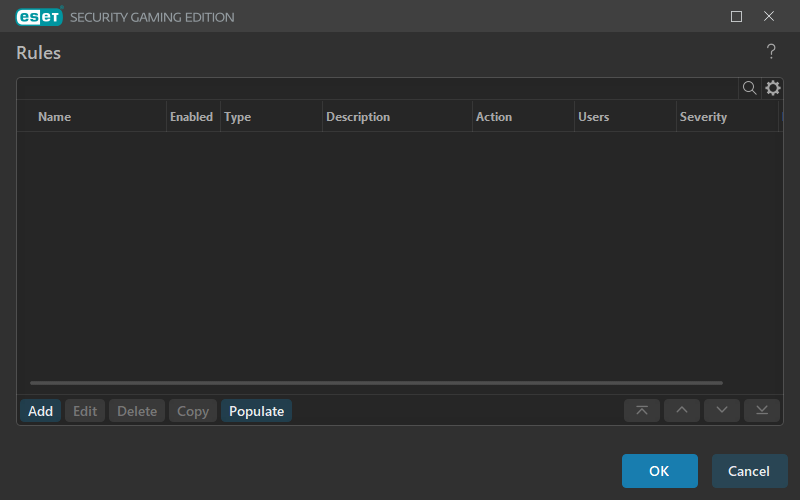This screenshot has height=500, width=800.
Task: Sort by the Description column header
Action: coord(397,117)
